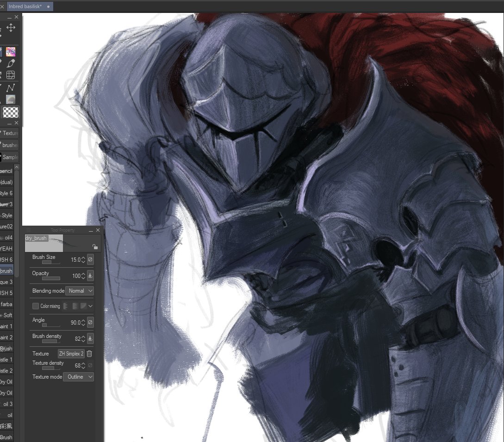
Task: Open the brushes sub tool group tab
Action: 10,145
